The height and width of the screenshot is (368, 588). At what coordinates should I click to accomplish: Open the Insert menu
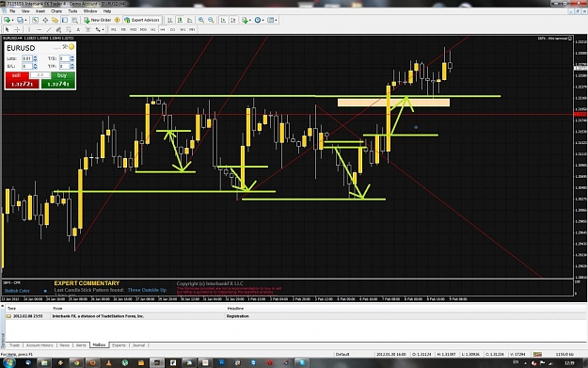40,11
